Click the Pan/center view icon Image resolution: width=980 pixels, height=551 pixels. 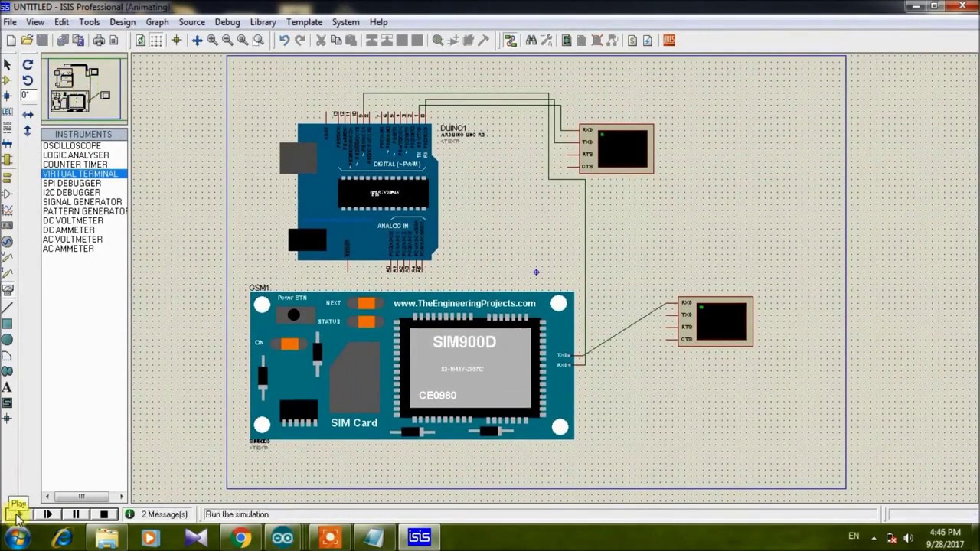point(197,41)
